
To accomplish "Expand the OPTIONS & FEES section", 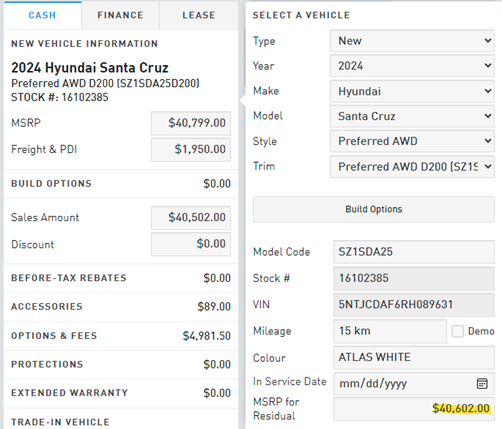I will [x=121, y=336].
